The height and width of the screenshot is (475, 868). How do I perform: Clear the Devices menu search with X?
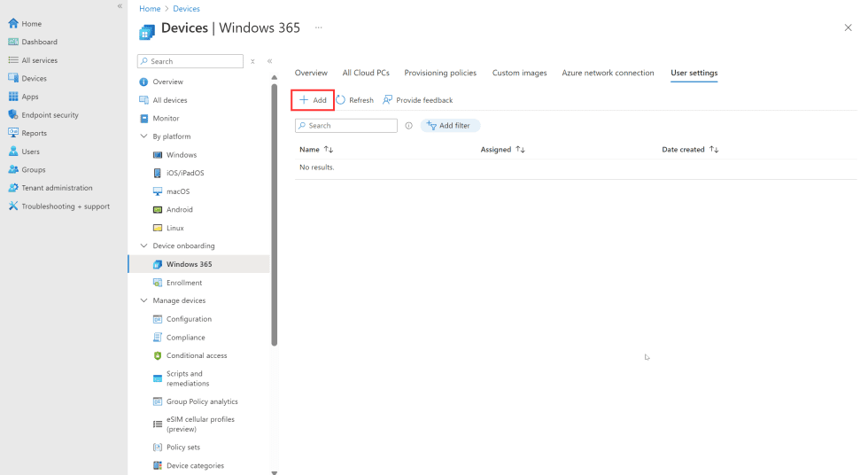coord(252,61)
